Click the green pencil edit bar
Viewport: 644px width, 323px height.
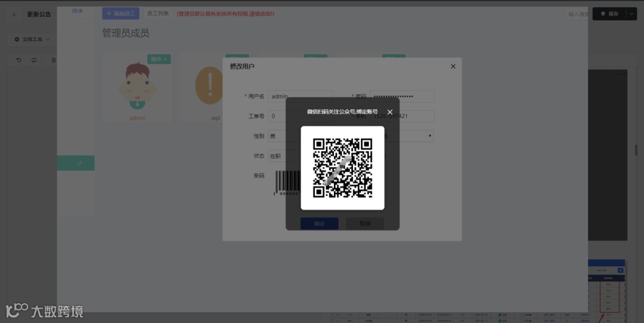click(x=76, y=164)
